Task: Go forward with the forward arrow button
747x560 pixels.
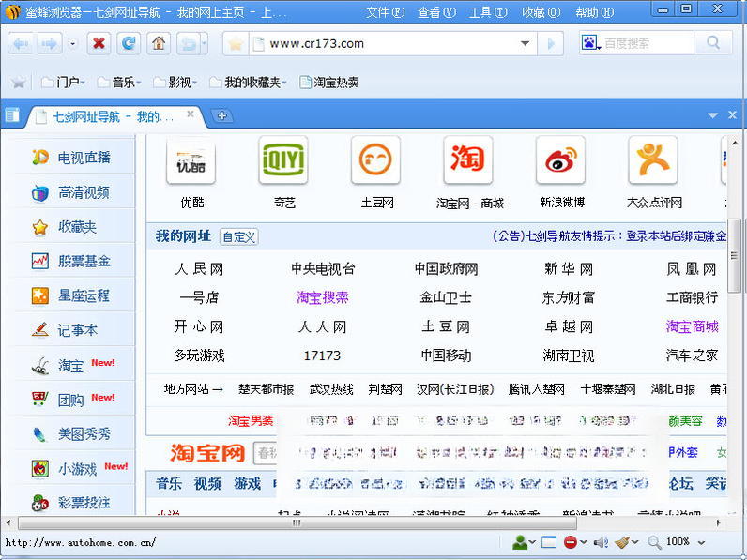Action: click(49, 44)
